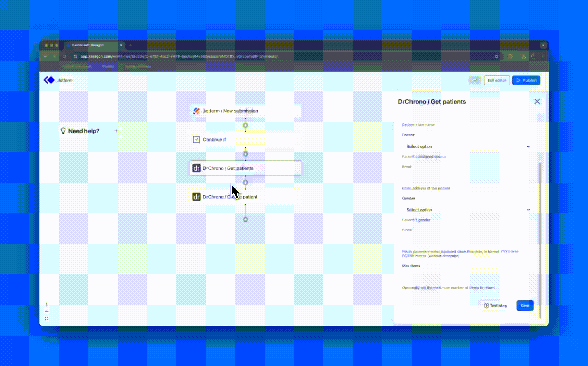Go back in the browser

click(45, 56)
